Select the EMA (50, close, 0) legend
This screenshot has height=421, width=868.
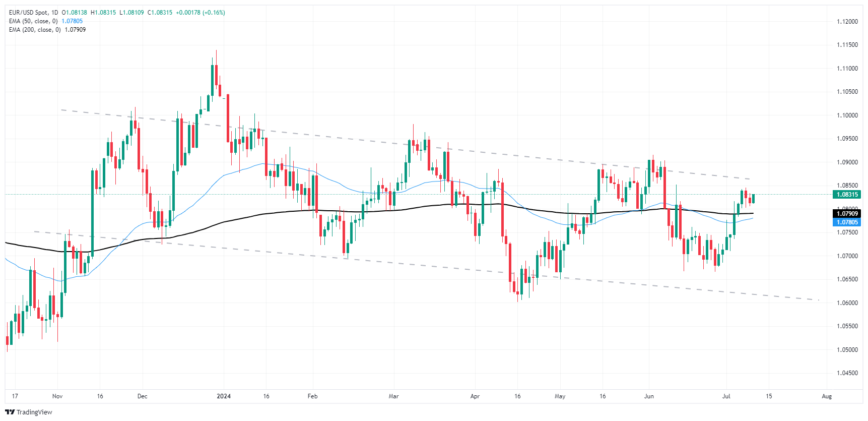[33, 21]
